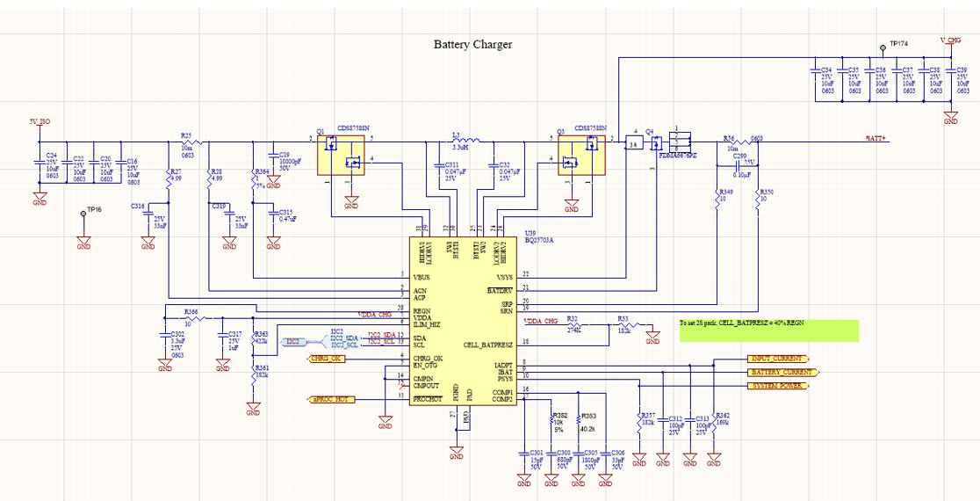Select inductor L3 3.3uH symbol
The height and width of the screenshot is (501, 980).
[x=465, y=141]
